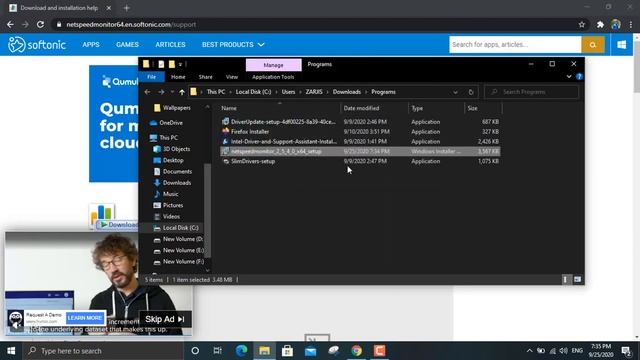Click Learn More on the ad
Image resolution: width=640 pixels, height=360 pixels.
(85, 318)
